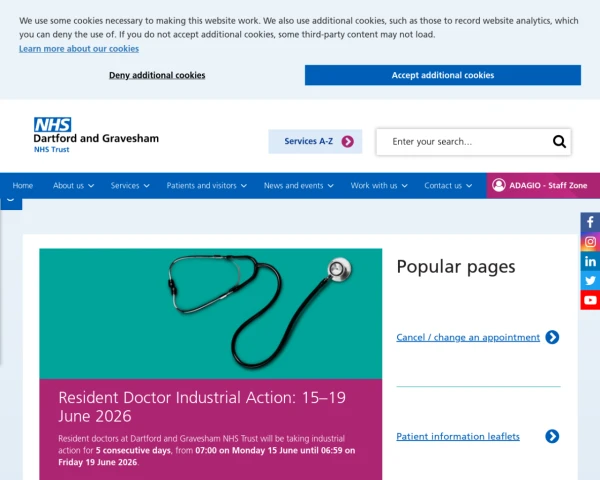Click arrow icon beside Cancel / change an appointment
This screenshot has height=480, width=600.
pyautogui.click(x=552, y=337)
